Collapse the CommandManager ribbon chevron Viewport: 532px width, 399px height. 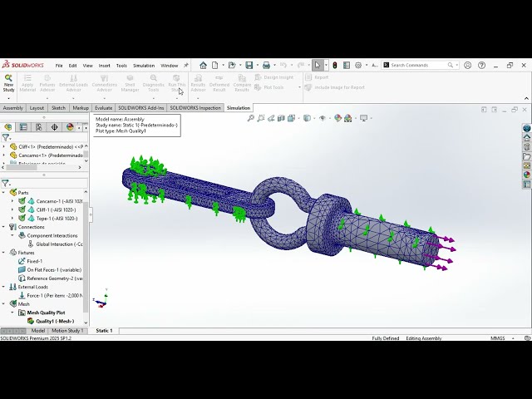click(526, 98)
